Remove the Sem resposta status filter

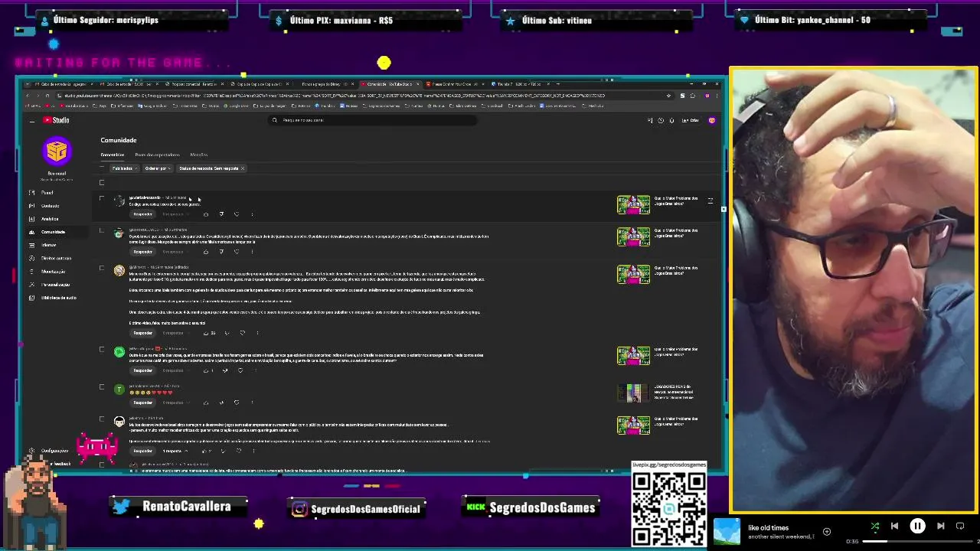pos(243,168)
